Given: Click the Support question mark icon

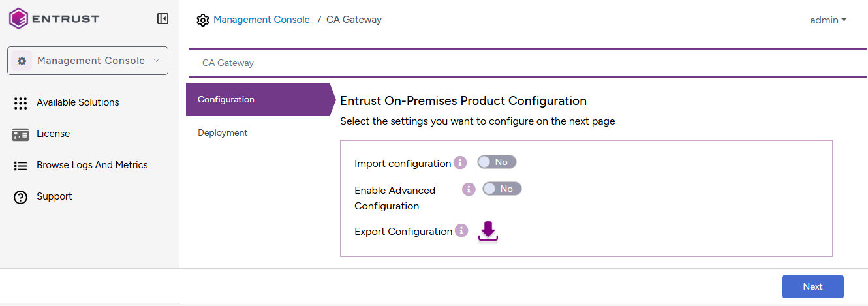Looking at the screenshot, I should point(20,197).
